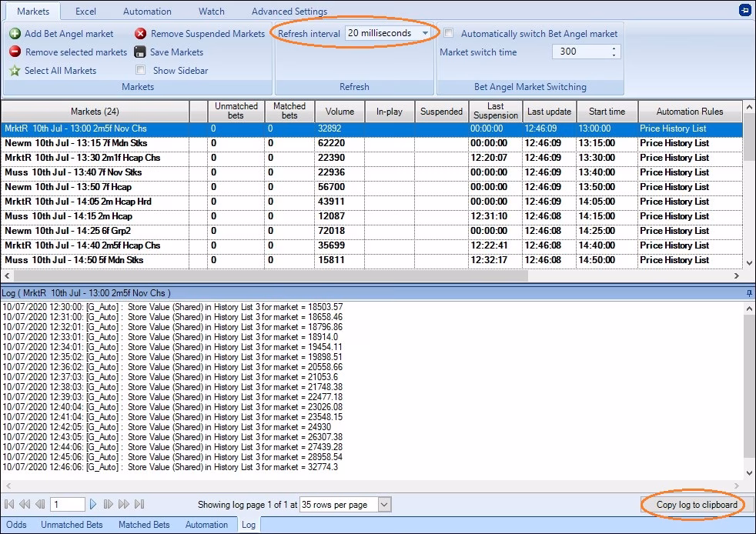This screenshot has height=534, width=756.
Task: Select row Muss 10th Jul - 14:15 2m Hcap
Action: pyautogui.click(x=371, y=216)
